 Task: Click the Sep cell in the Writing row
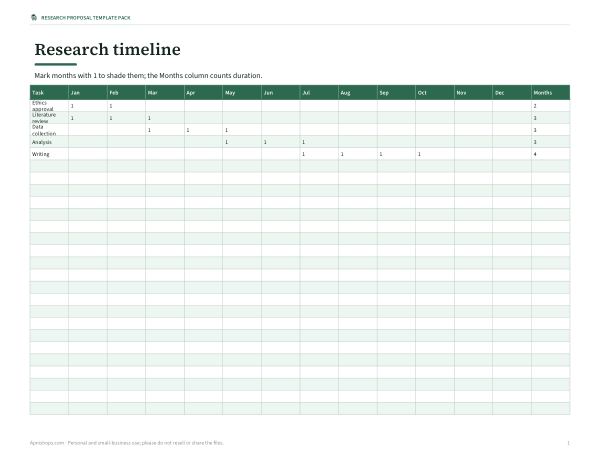click(x=396, y=154)
